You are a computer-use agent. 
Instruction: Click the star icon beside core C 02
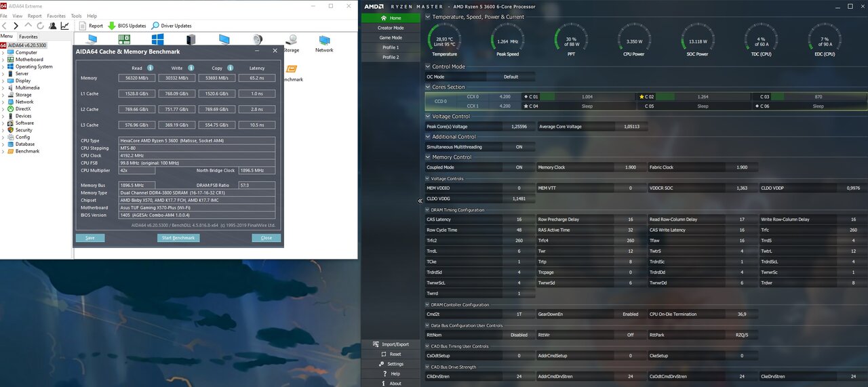(642, 97)
